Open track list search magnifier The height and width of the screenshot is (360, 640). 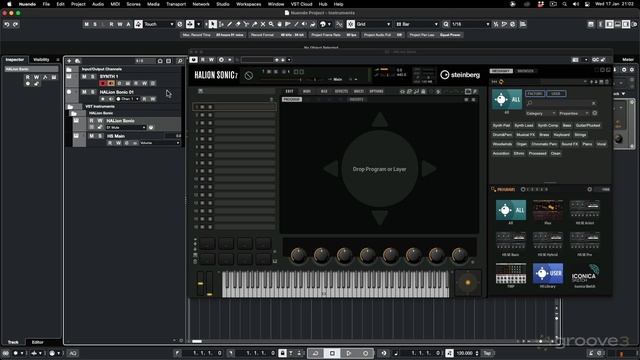click(x=180, y=61)
